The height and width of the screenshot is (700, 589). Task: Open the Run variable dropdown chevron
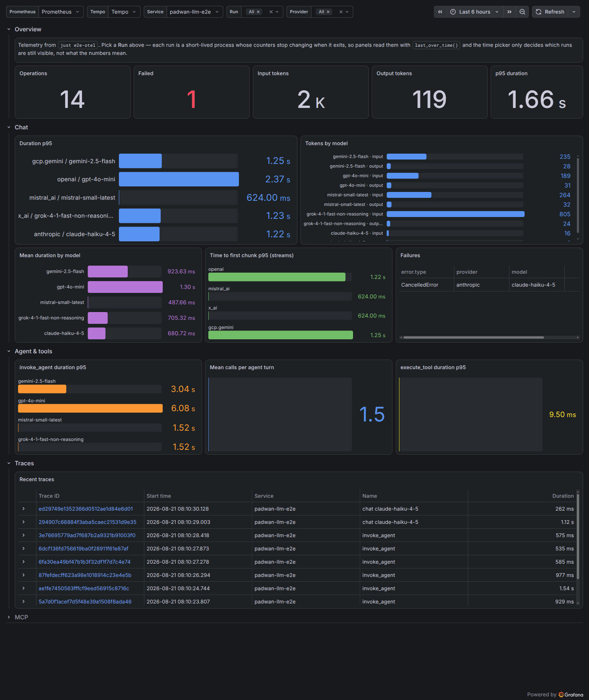click(x=277, y=12)
